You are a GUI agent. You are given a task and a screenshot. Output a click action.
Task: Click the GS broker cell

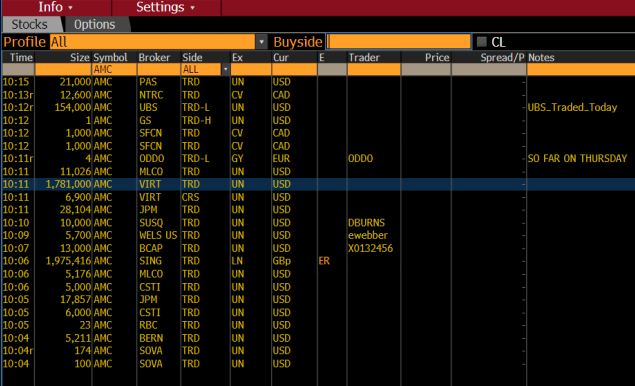[145, 120]
